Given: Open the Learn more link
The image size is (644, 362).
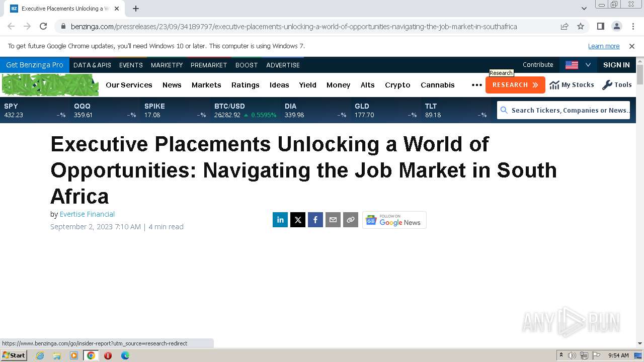Looking at the screenshot, I should tap(604, 46).
